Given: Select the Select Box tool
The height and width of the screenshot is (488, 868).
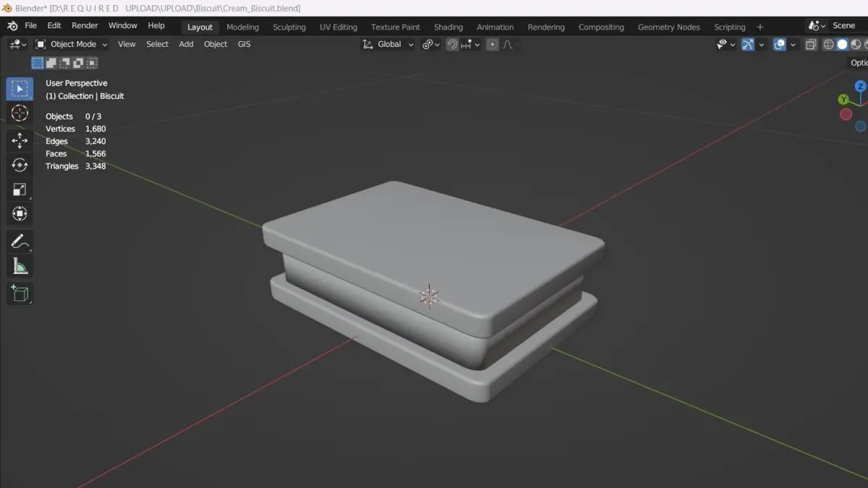Looking at the screenshot, I should click(20, 89).
